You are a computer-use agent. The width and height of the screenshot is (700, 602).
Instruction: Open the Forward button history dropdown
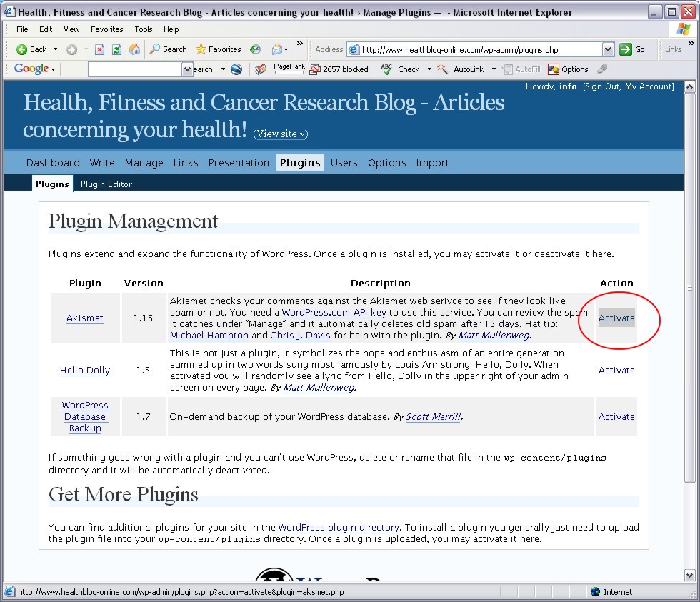(85, 49)
